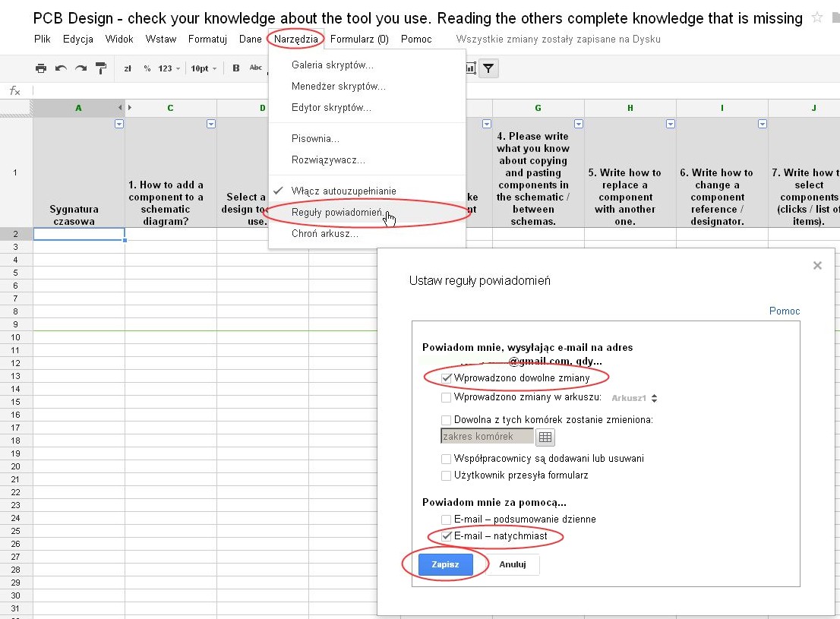
Task: Choose 'Pisownia...' menu entry
Action: click(x=367, y=139)
